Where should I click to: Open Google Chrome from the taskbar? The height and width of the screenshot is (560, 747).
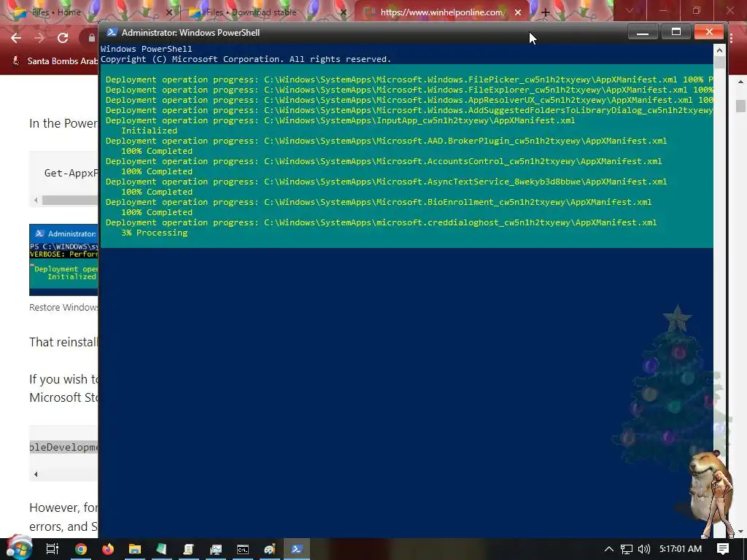81,549
